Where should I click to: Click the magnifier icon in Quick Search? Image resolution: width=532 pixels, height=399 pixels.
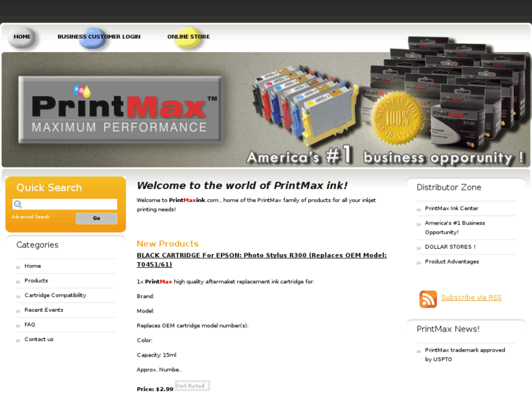tap(18, 204)
